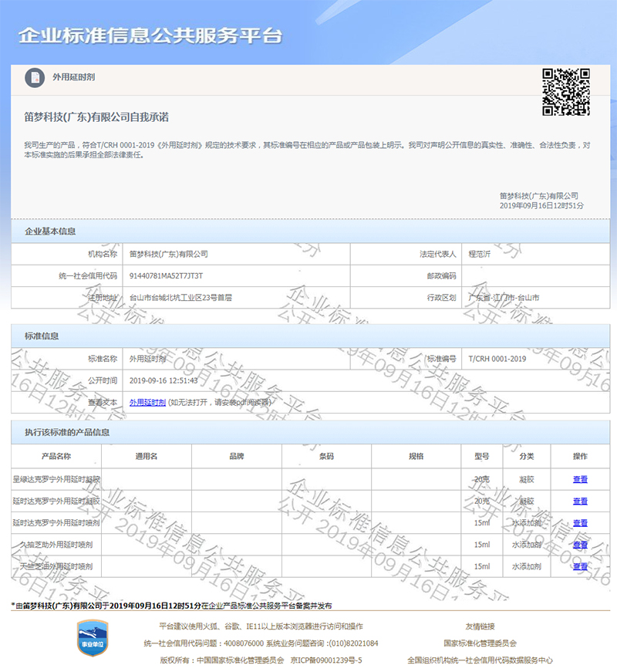617x672 pixels.
Task: Click the 企业标准信息公共服务平台 site title
Action: [150, 35]
